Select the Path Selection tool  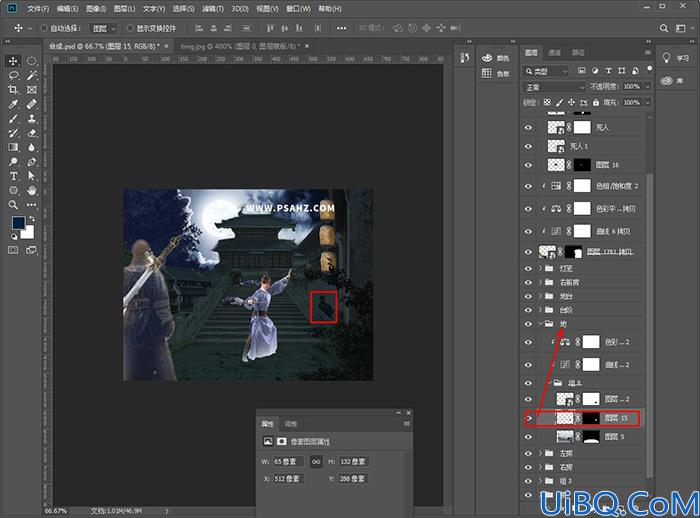(x=31, y=176)
